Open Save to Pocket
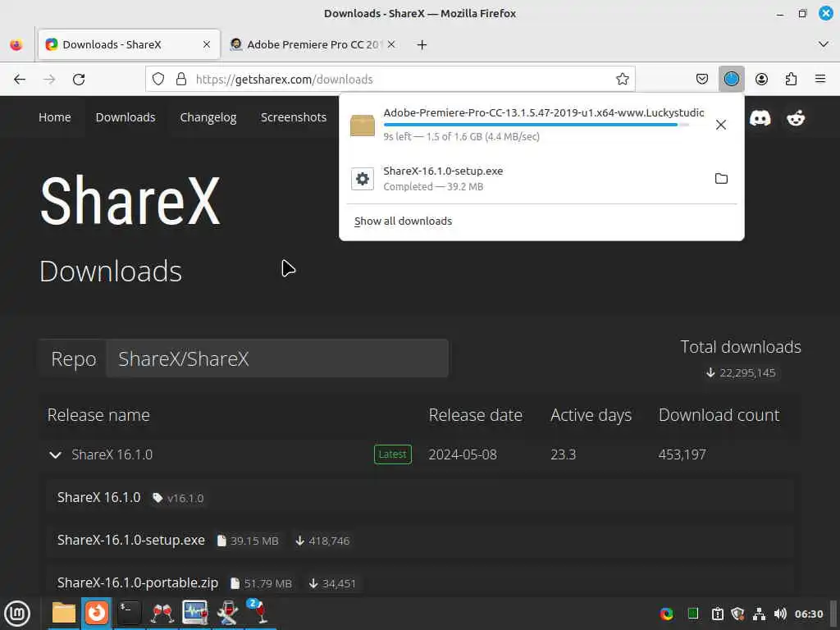This screenshot has height=630, width=840. (702, 80)
